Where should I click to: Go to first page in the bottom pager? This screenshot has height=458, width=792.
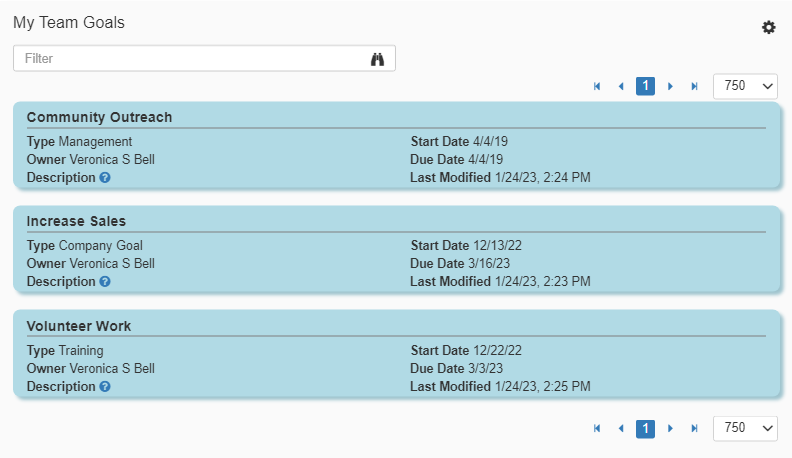coord(597,428)
